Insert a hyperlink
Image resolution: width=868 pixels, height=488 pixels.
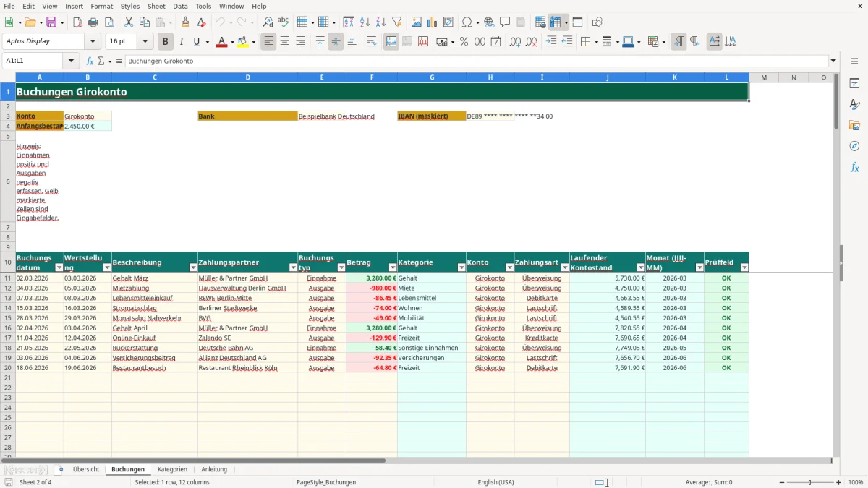point(489,22)
